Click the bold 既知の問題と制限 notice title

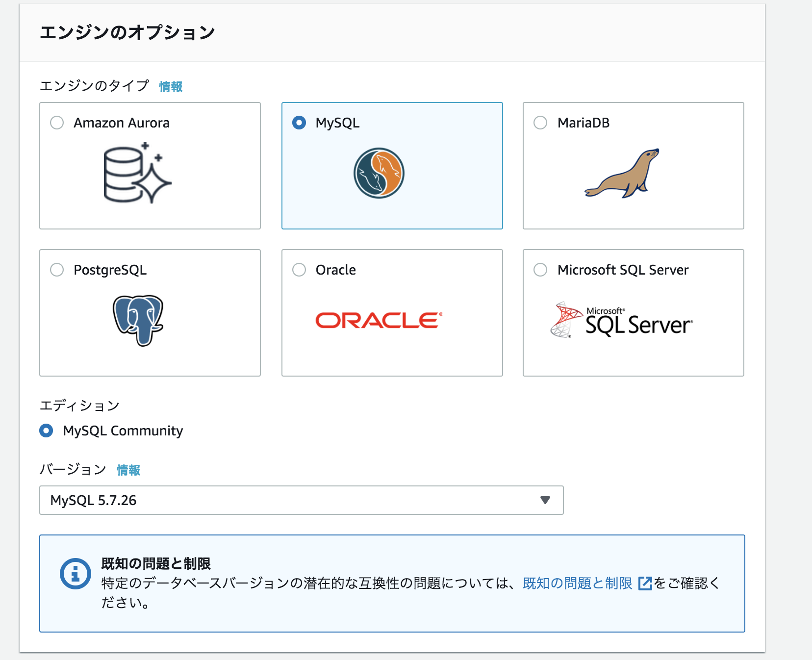(x=156, y=563)
